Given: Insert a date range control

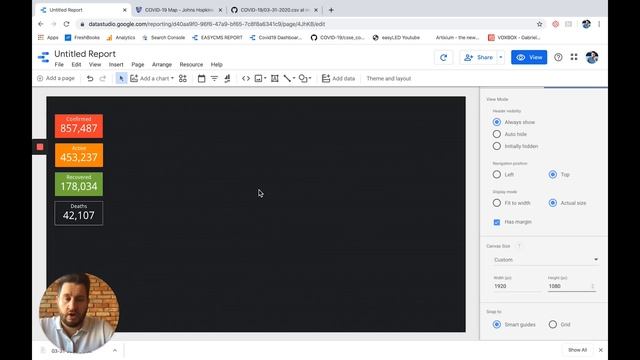Looking at the screenshot, I should pos(201,78).
